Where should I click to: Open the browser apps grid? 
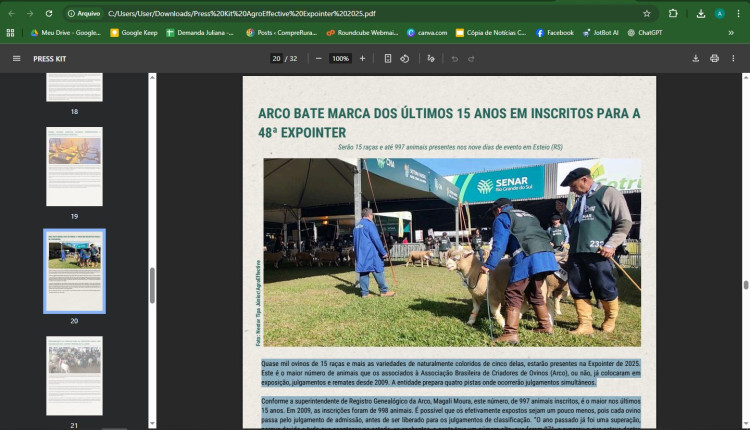(10, 32)
